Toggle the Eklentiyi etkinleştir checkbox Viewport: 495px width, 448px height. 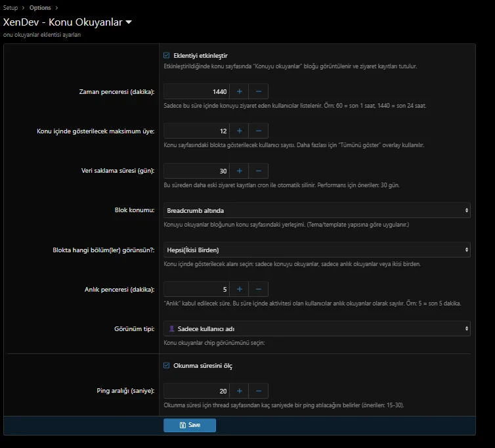pos(167,56)
